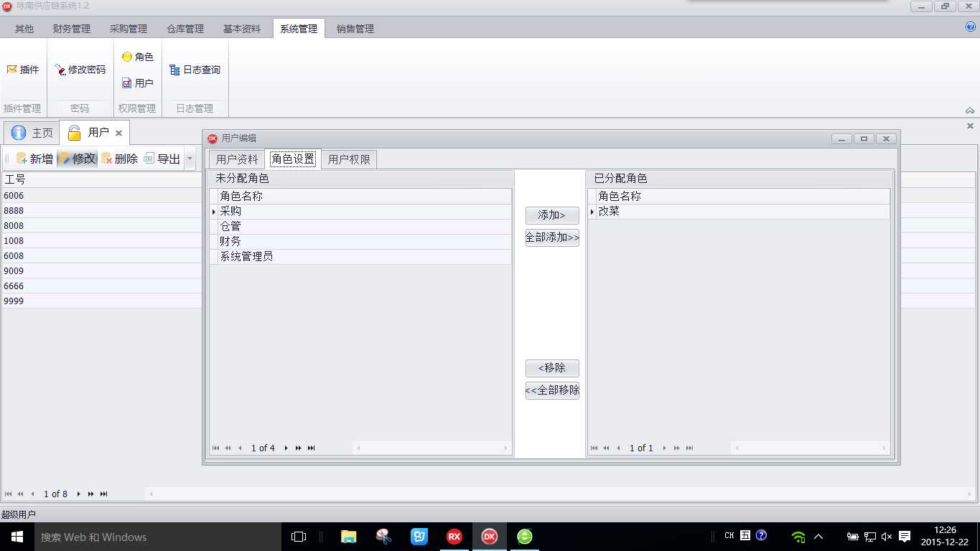Select the 角色设置 dialog tab
Screen dimensions: 980x551
[293, 159]
